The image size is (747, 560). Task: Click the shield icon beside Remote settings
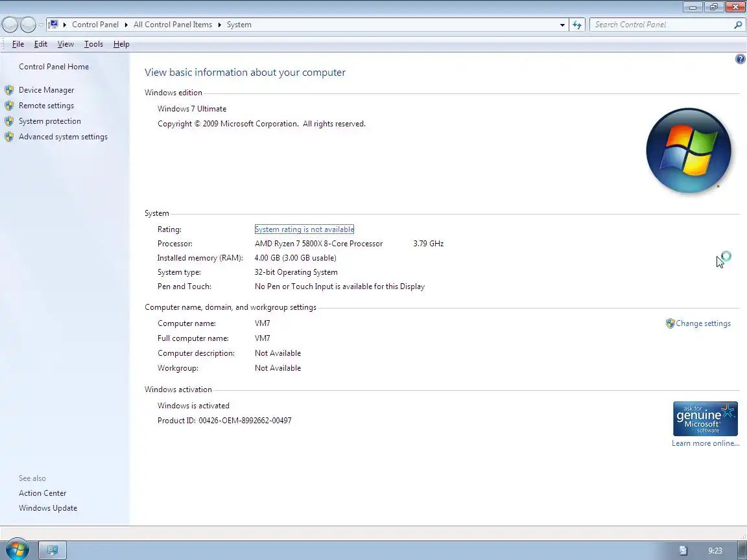tap(9, 106)
